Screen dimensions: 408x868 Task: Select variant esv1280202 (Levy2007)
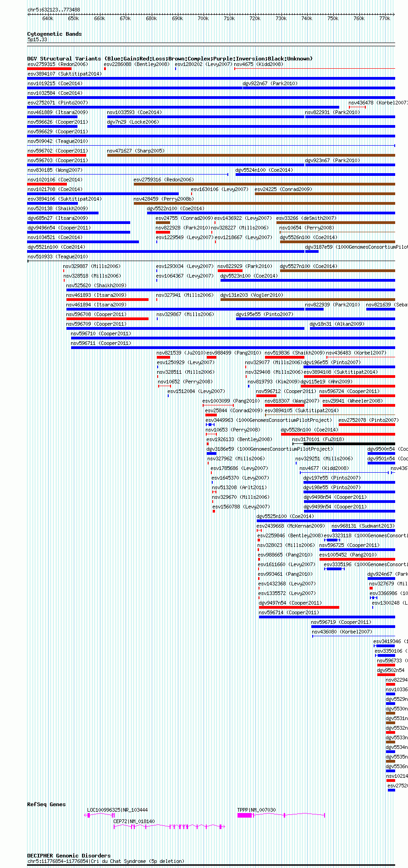[204, 65]
